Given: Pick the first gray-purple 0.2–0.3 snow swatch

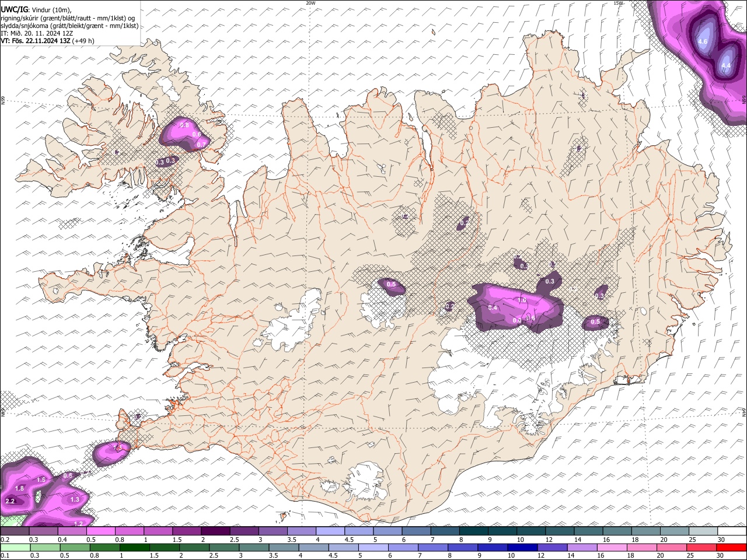Looking at the screenshot, I should click(x=15, y=531).
